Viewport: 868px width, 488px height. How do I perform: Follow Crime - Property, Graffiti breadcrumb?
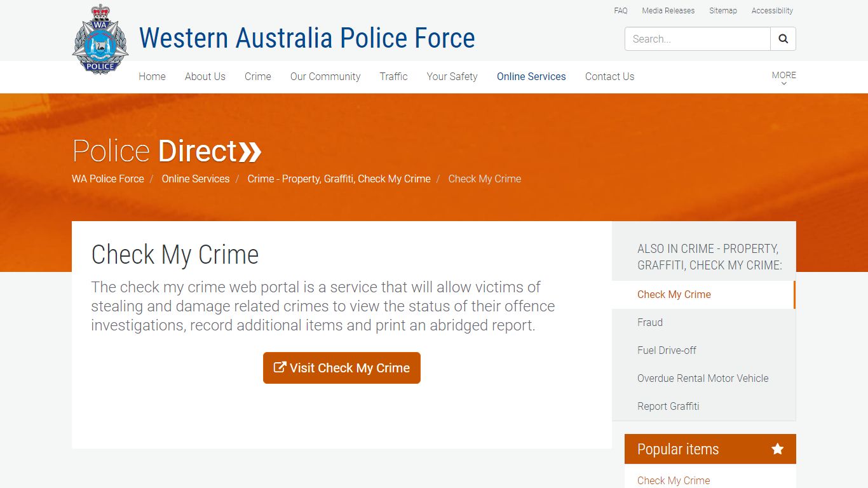[x=339, y=179]
